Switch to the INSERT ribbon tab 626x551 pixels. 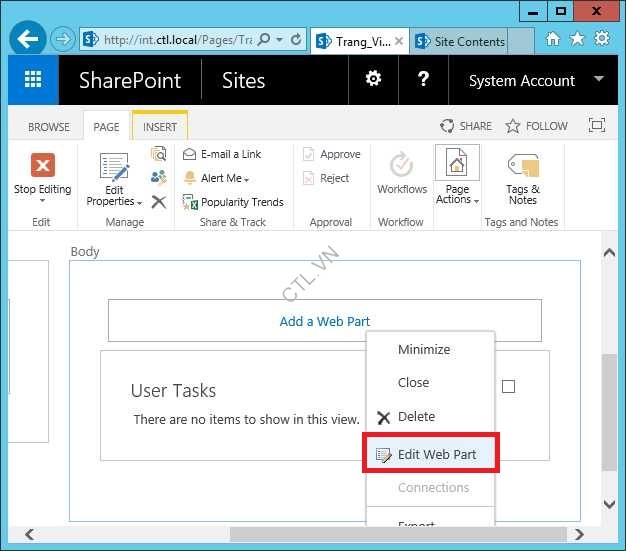pyautogui.click(x=160, y=127)
